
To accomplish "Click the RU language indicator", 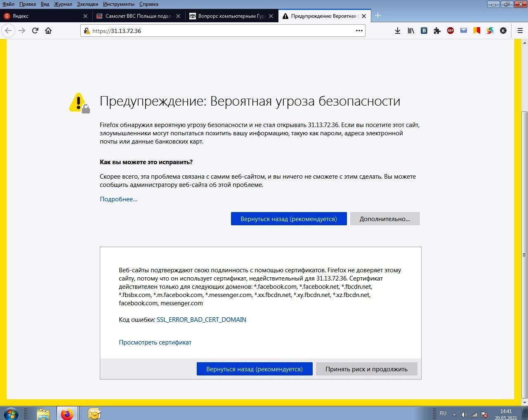I will point(443,413).
